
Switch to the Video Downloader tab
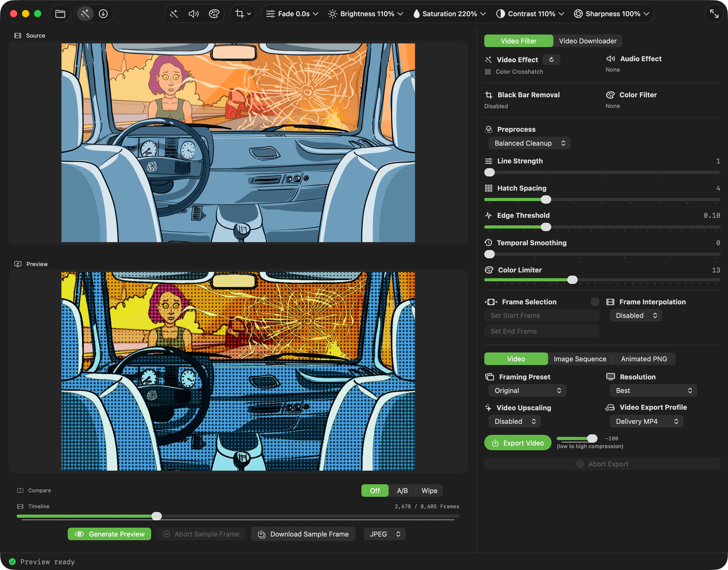(588, 41)
